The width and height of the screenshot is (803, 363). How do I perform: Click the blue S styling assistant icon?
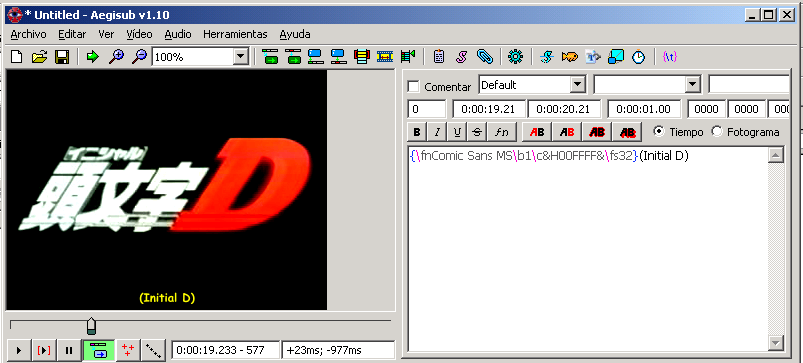click(x=546, y=57)
